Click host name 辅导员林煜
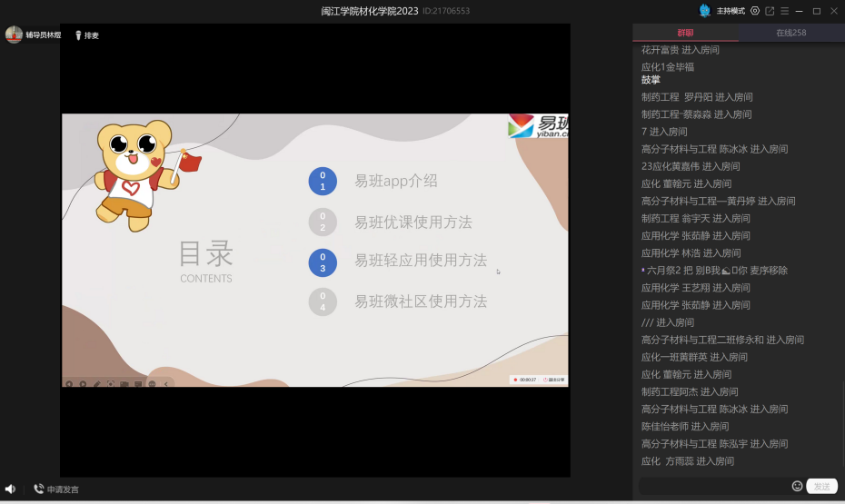Viewport: 845px width, 504px height. (44, 35)
